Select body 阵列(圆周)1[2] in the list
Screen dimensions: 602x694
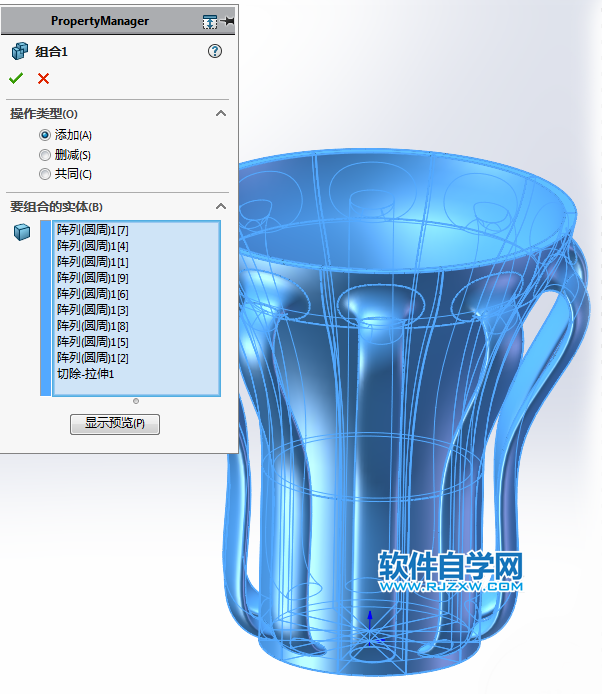[137, 358]
